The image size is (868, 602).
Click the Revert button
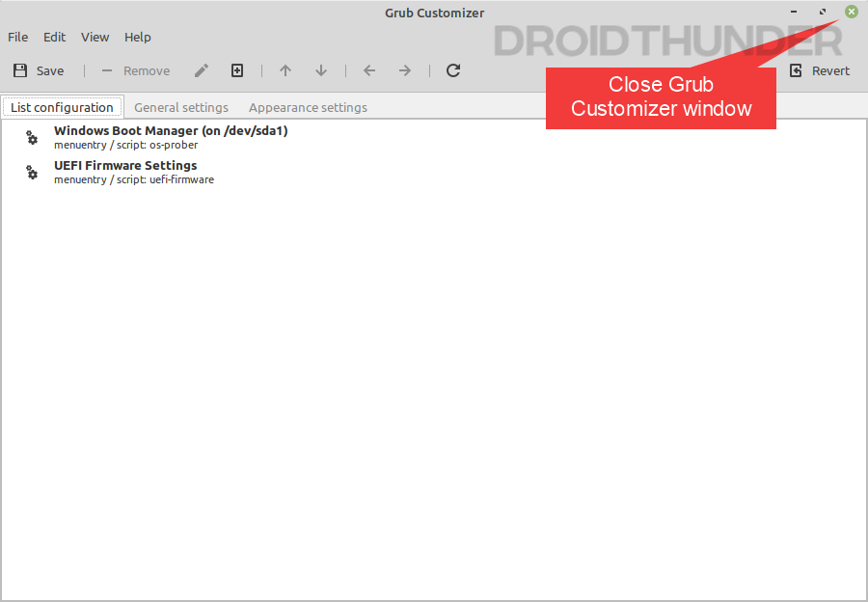pyautogui.click(x=820, y=70)
